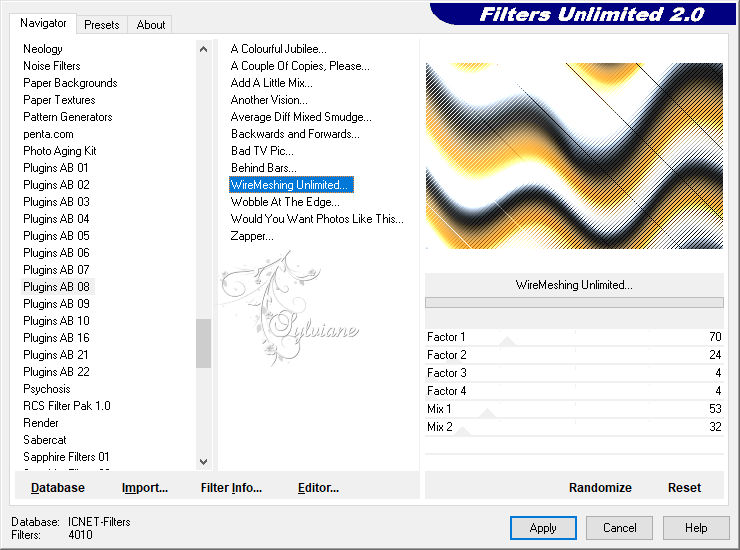
Task: Select Render category
Action: tap(41, 423)
